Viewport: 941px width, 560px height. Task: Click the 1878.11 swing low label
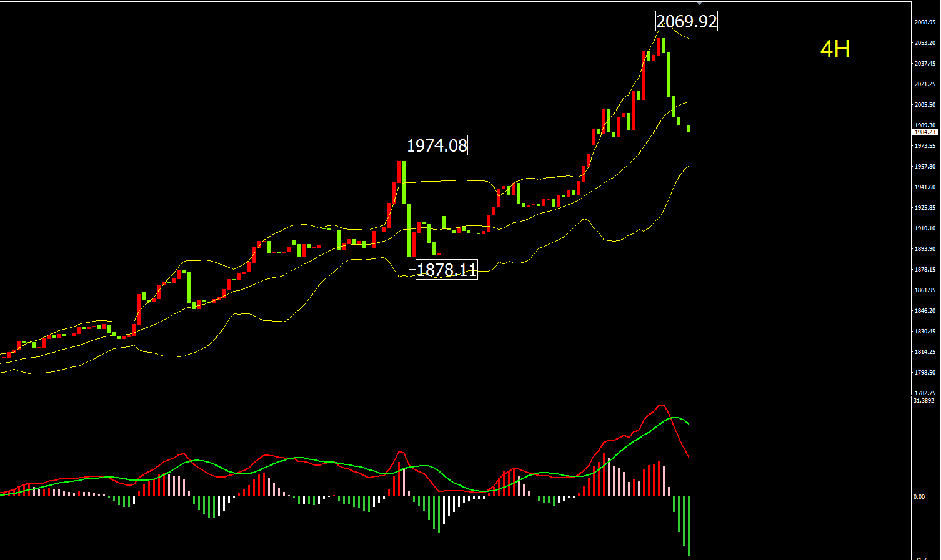point(446,270)
